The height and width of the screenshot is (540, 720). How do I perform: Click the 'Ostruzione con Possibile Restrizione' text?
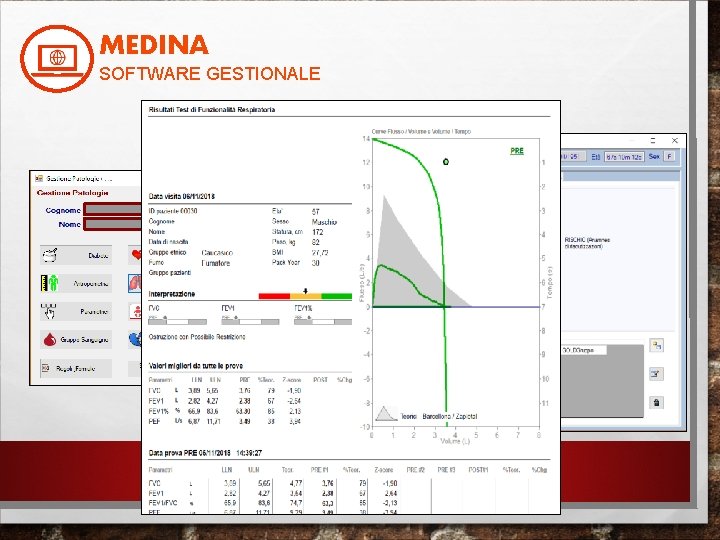click(x=197, y=337)
